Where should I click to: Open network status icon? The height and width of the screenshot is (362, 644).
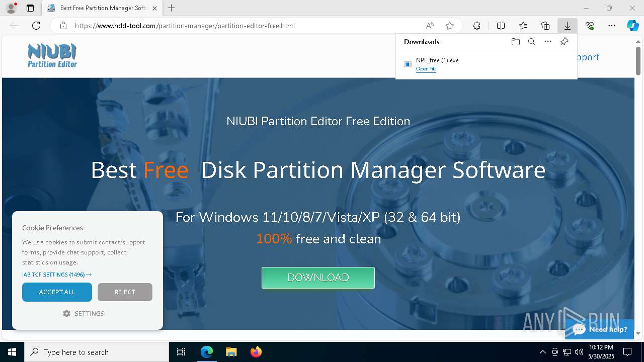pos(567,352)
